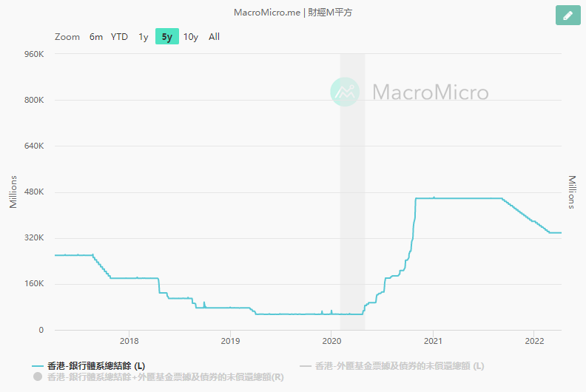Click the 2022 x-axis label
Screen dimensions: 586x392
pyautogui.click(x=534, y=341)
